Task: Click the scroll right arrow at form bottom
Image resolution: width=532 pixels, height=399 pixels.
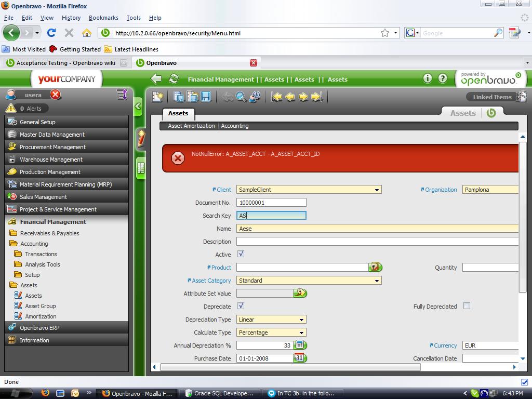Action: click(515, 367)
